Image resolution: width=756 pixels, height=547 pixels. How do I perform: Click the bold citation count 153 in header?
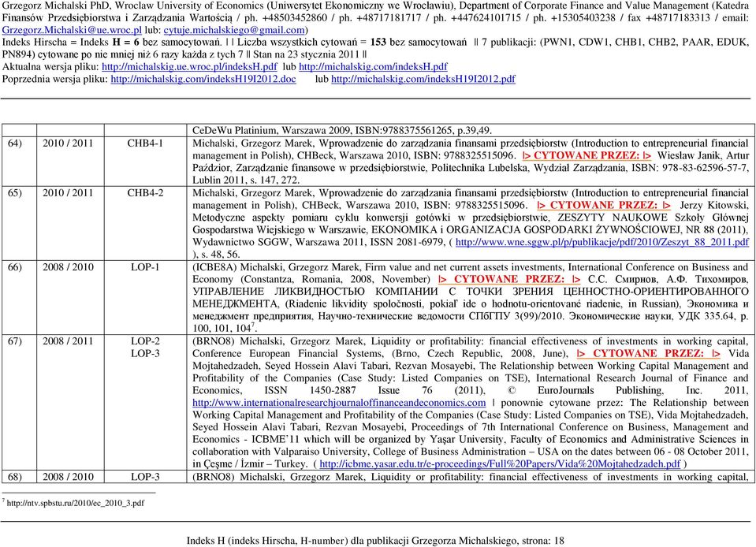[x=378, y=43]
